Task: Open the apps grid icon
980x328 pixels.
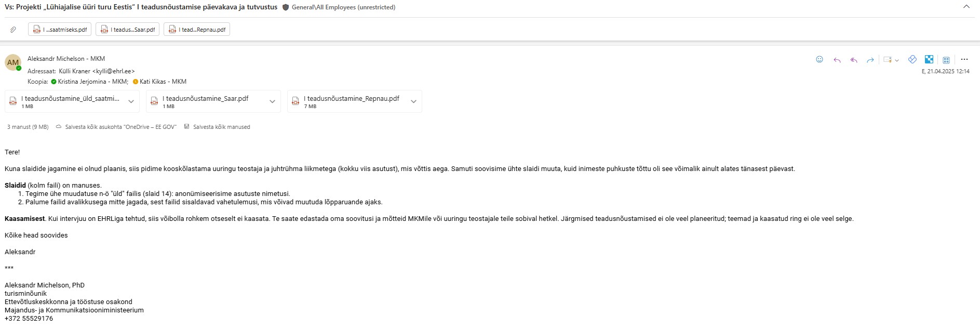Action: [x=946, y=60]
